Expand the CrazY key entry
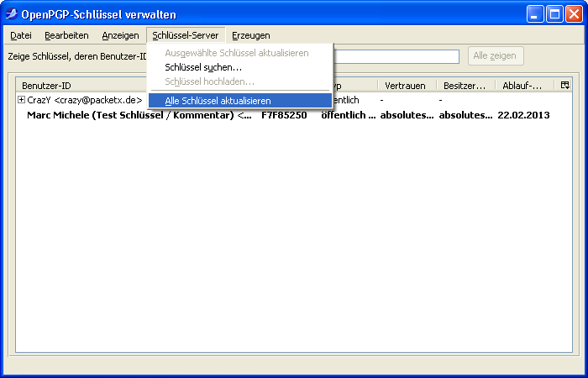588x378 pixels. [21, 100]
